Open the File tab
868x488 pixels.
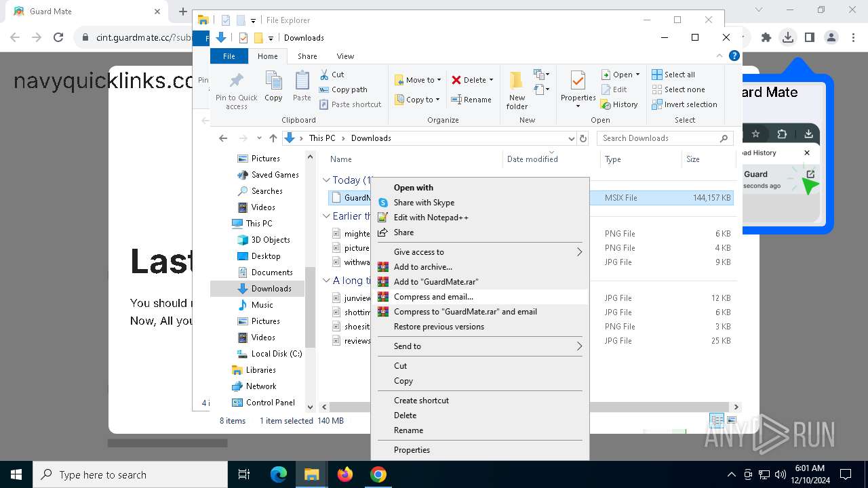click(229, 56)
